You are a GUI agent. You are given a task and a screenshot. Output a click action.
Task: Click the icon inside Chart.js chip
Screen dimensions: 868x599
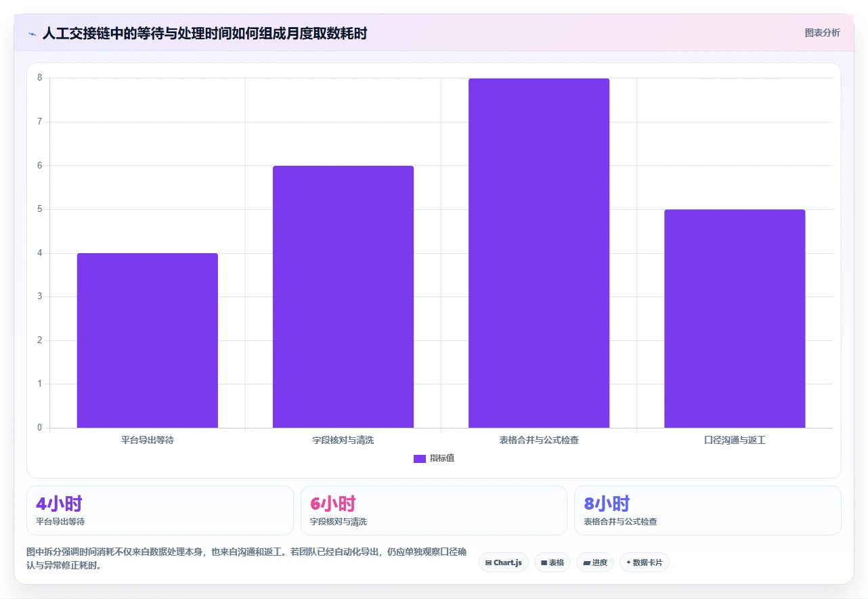[x=488, y=563]
